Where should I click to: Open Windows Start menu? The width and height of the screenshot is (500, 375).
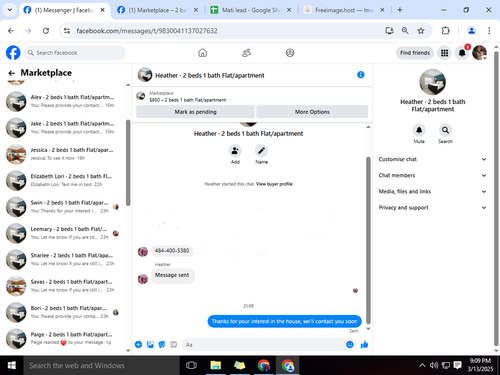12,365
